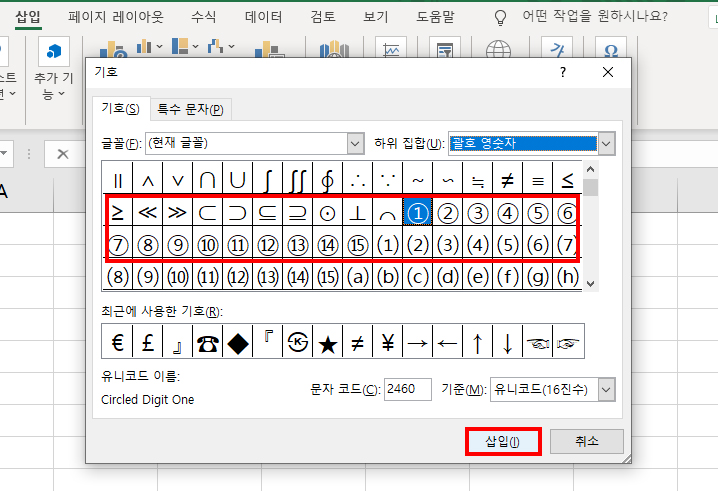Pick the right arrow recent symbol
Viewport: 718px width, 491px height.
(417, 342)
